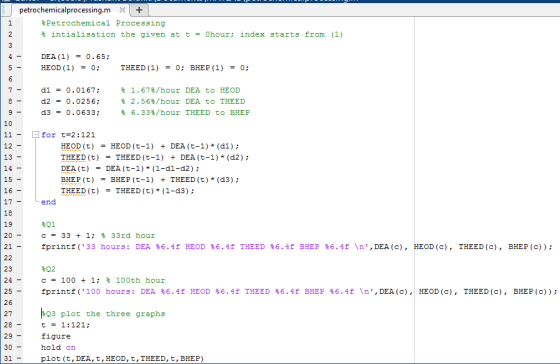Click the fprintf string starting '33 hours: DEA'
Screen dimensions: 560x364
pyautogui.click(x=227, y=246)
